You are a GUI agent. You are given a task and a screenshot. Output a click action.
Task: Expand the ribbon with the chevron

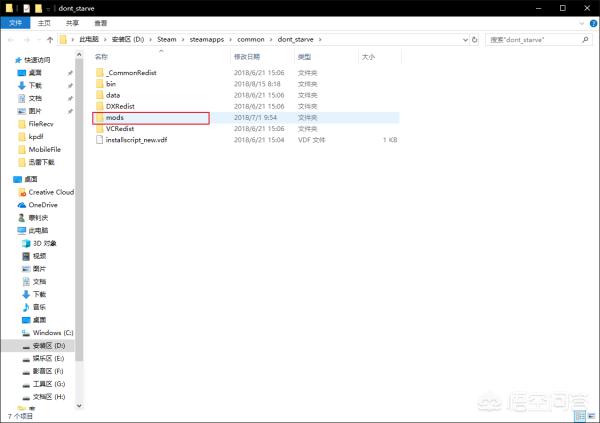580,22
